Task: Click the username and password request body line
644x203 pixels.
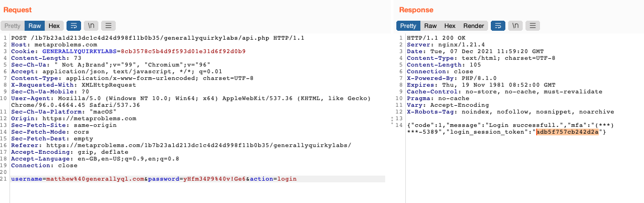Action: 154,179
